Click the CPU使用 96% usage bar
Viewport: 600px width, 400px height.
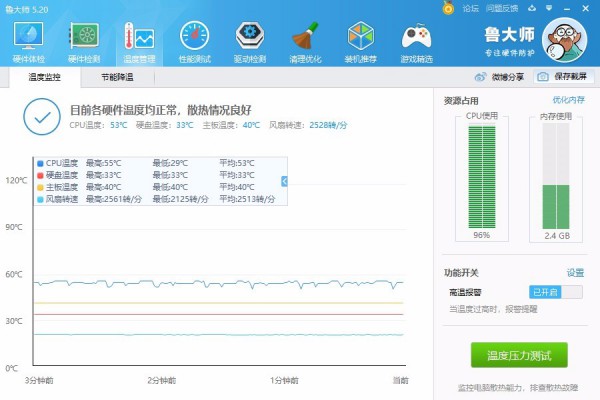pos(482,177)
